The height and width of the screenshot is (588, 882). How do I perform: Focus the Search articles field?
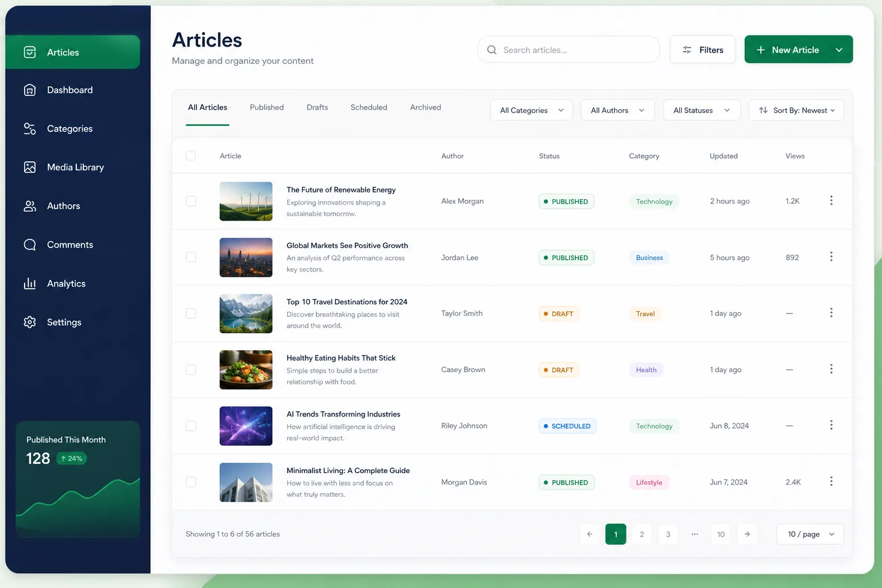point(568,50)
